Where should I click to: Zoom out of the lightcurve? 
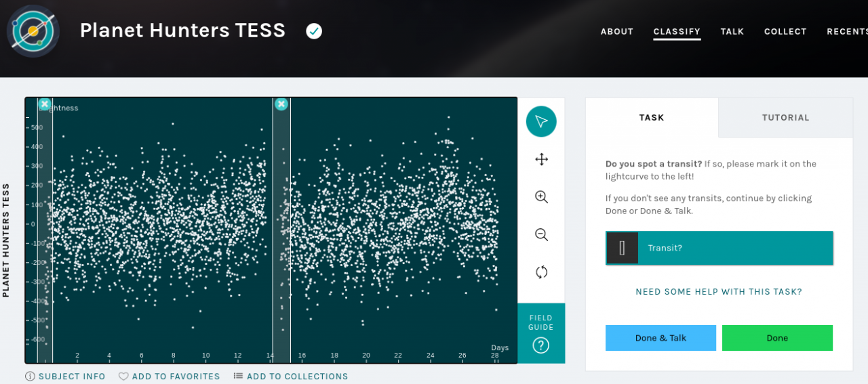541,234
